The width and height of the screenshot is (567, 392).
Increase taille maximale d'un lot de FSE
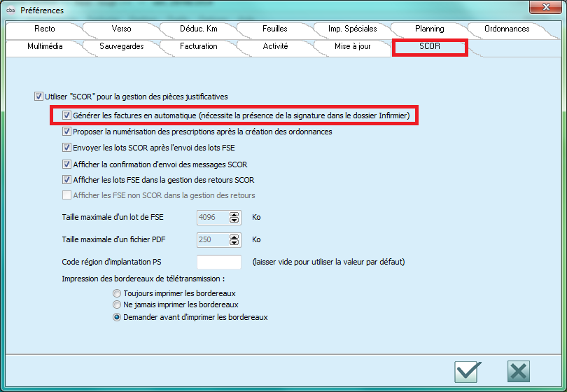coord(234,214)
